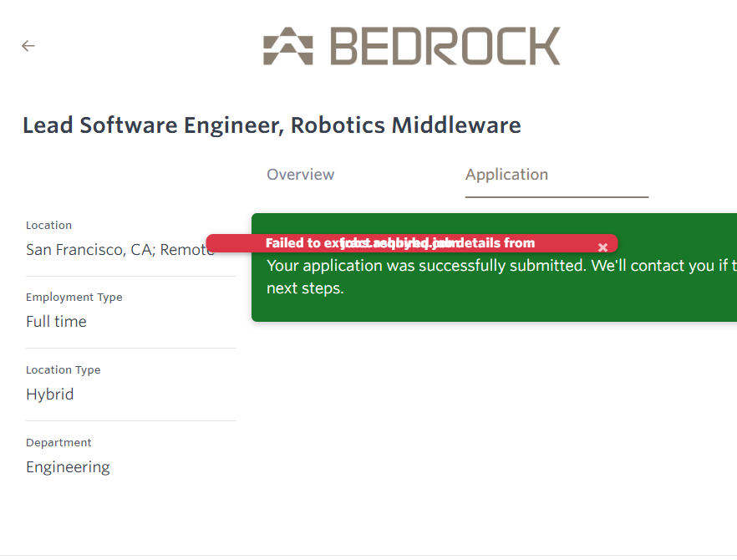Screen dimensions: 737x560
Task: Dismiss the red error notification
Action: pyautogui.click(x=602, y=247)
